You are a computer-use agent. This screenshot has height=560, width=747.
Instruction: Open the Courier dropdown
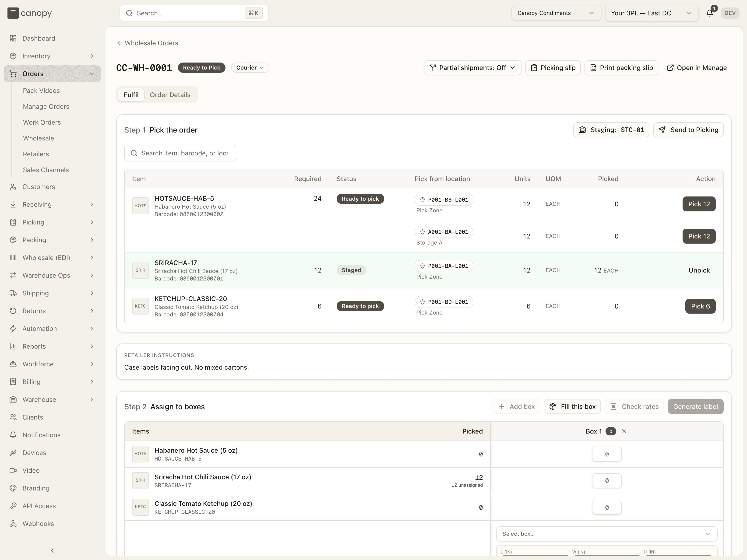pyautogui.click(x=250, y=67)
